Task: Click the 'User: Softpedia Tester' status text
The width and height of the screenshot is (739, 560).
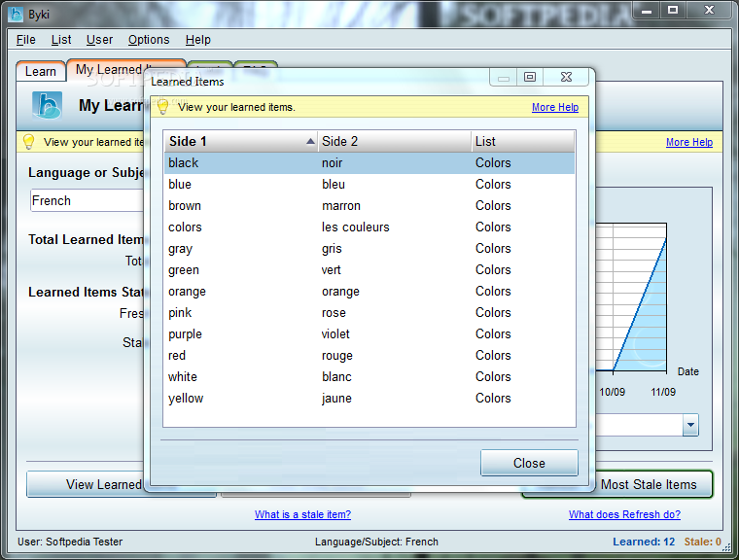Action: click(70, 542)
